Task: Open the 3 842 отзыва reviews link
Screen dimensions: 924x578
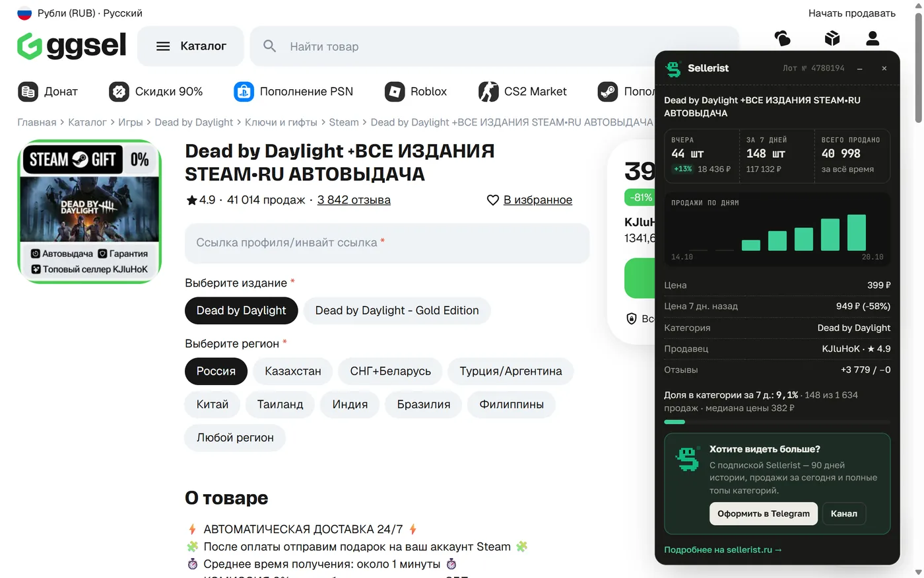Action: click(354, 200)
